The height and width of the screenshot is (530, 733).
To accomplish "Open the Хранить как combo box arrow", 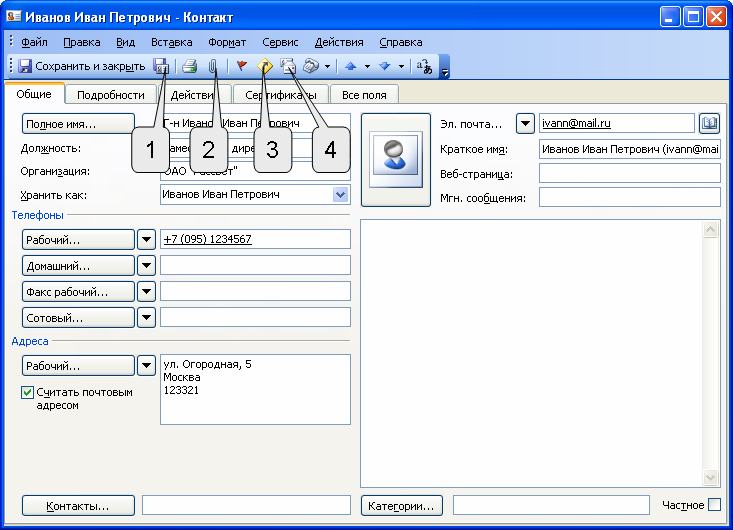I will 340,194.
